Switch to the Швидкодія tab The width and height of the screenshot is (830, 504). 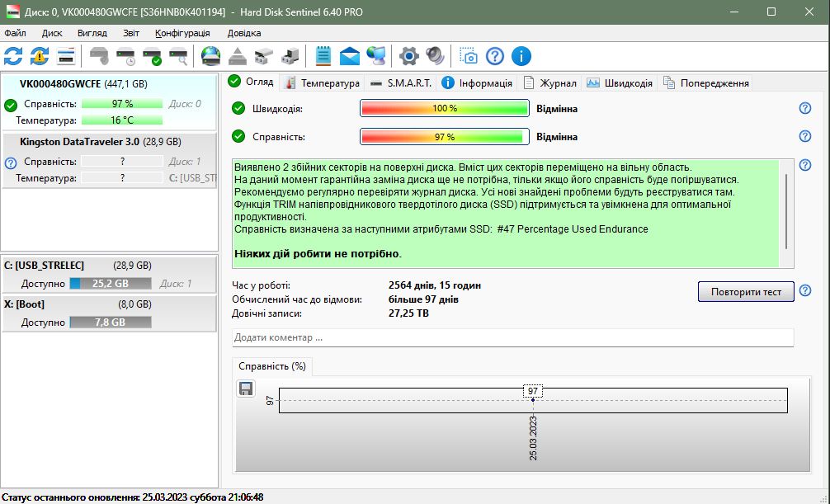click(x=620, y=83)
